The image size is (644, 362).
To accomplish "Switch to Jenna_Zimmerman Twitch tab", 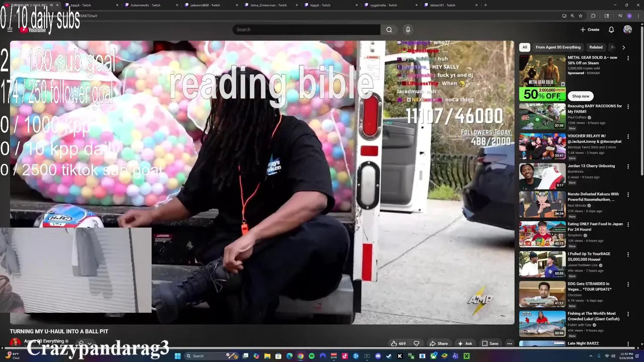I will click(272, 5).
